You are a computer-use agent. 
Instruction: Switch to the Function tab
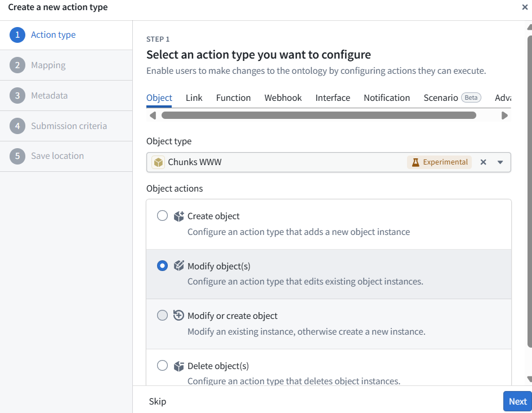click(234, 98)
